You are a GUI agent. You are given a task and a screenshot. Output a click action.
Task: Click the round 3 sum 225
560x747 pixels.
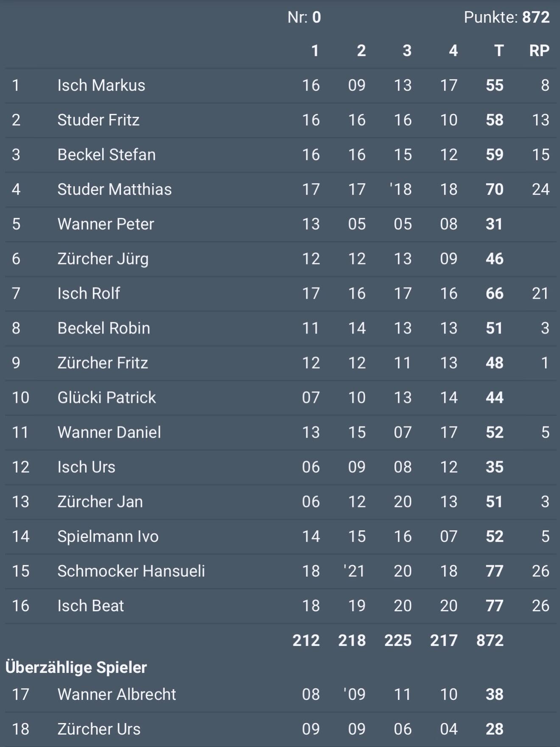point(398,640)
